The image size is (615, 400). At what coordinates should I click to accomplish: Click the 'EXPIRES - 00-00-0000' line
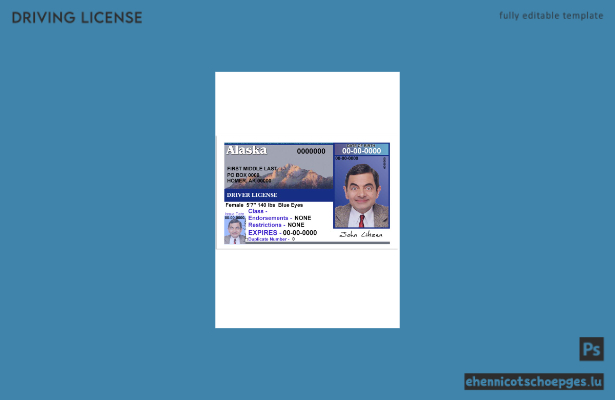click(x=282, y=233)
